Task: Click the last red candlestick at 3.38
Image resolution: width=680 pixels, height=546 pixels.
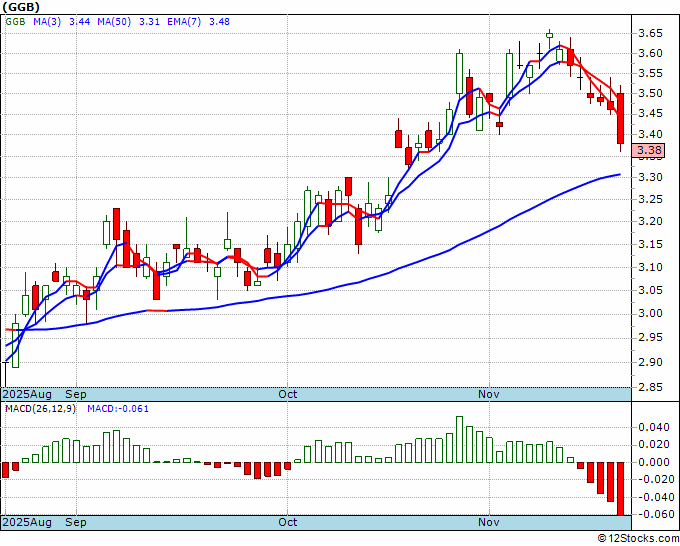Action: (x=621, y=118)
